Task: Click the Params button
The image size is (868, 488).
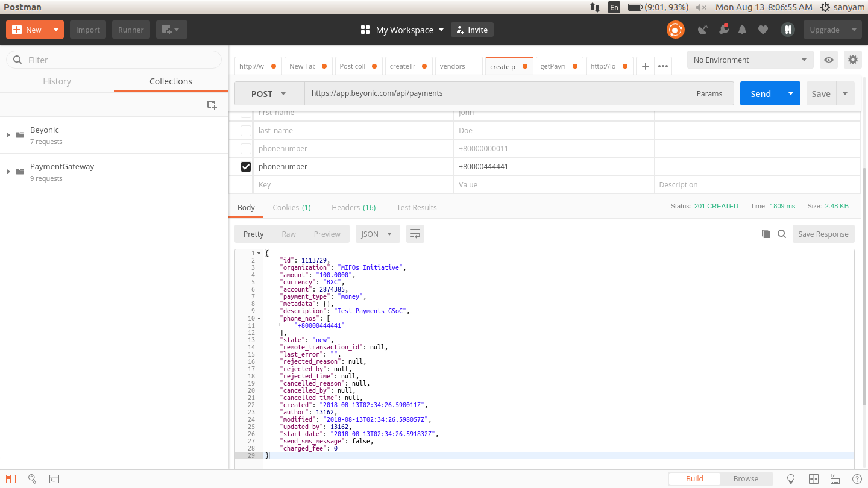Action: click(709, 93)
